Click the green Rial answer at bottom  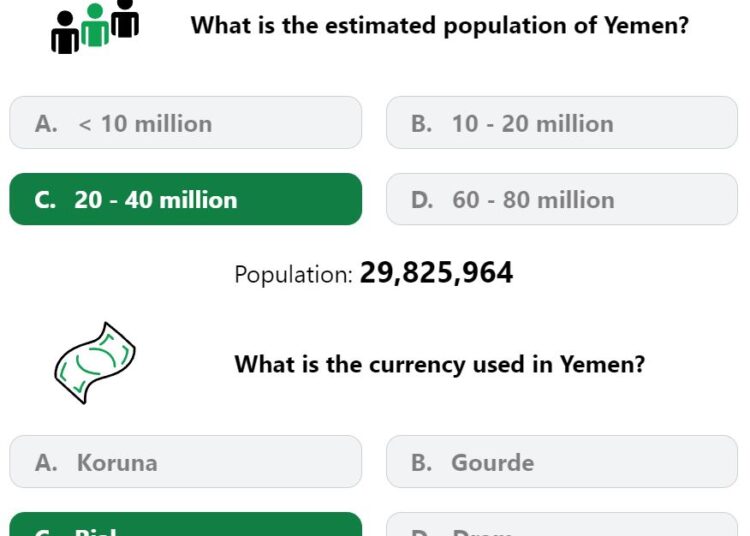186,525
